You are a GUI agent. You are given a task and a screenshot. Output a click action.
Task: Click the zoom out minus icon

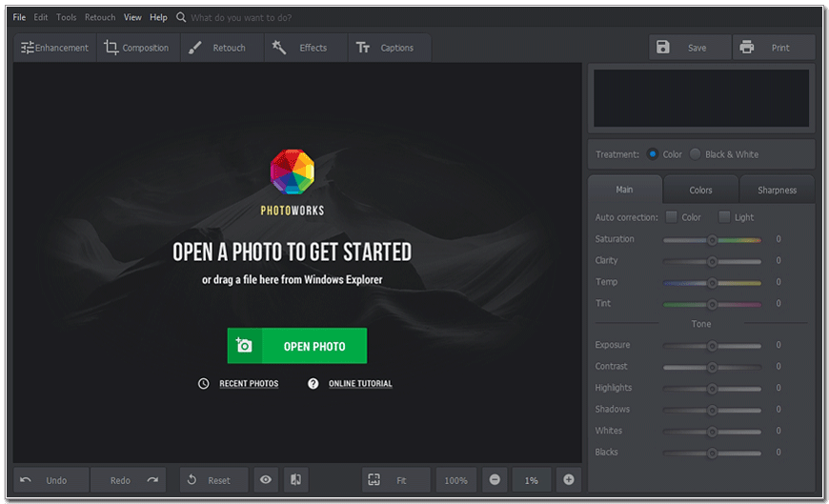pyautogui.click(x=495, y=479)
